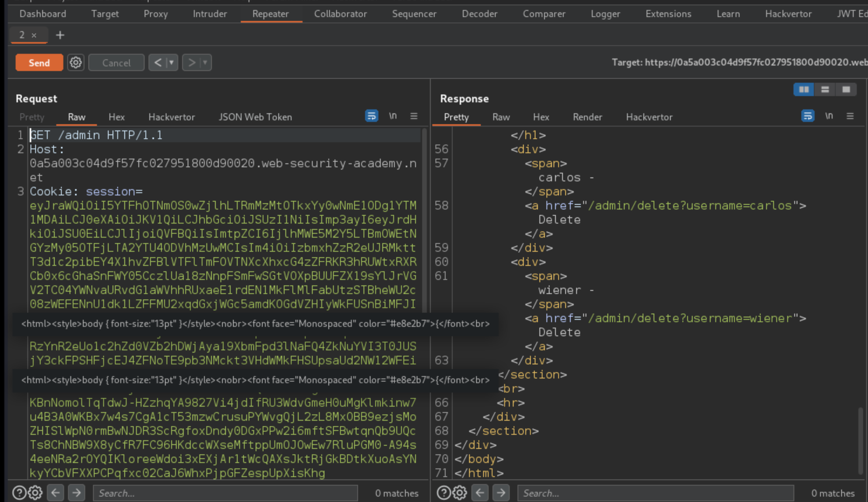868x502 pixels.
Task: Open Repeater send settings gear icon
Action: [x=75, y=63]
